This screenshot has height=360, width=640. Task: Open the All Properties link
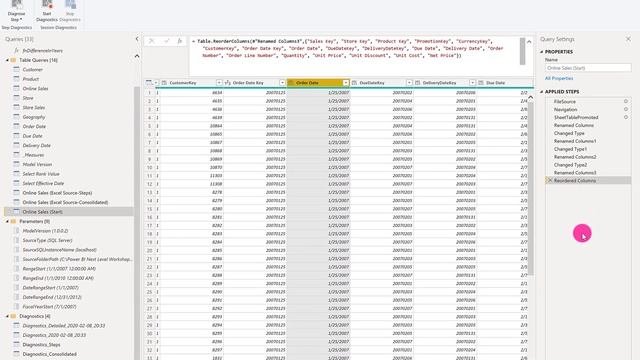(x=559, y=78)
